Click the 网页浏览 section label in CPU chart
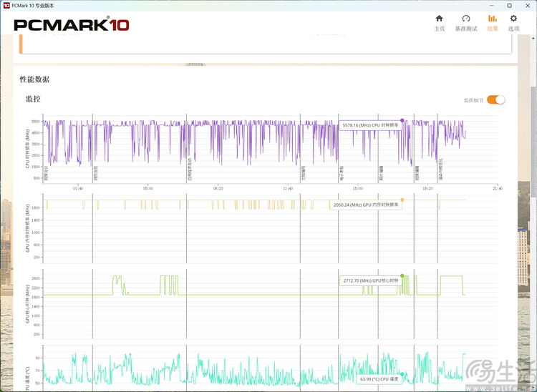The image size is (537, 392). 96,173
